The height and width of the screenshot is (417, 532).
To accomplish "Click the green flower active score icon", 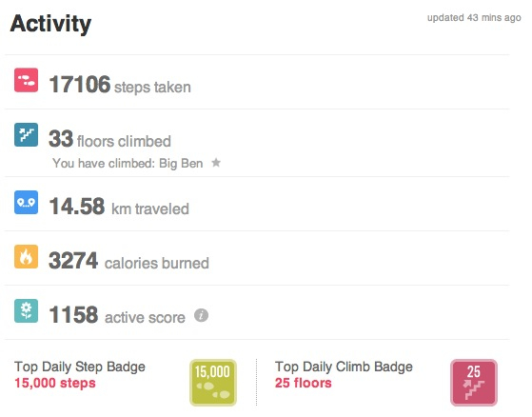I will 26,310.
